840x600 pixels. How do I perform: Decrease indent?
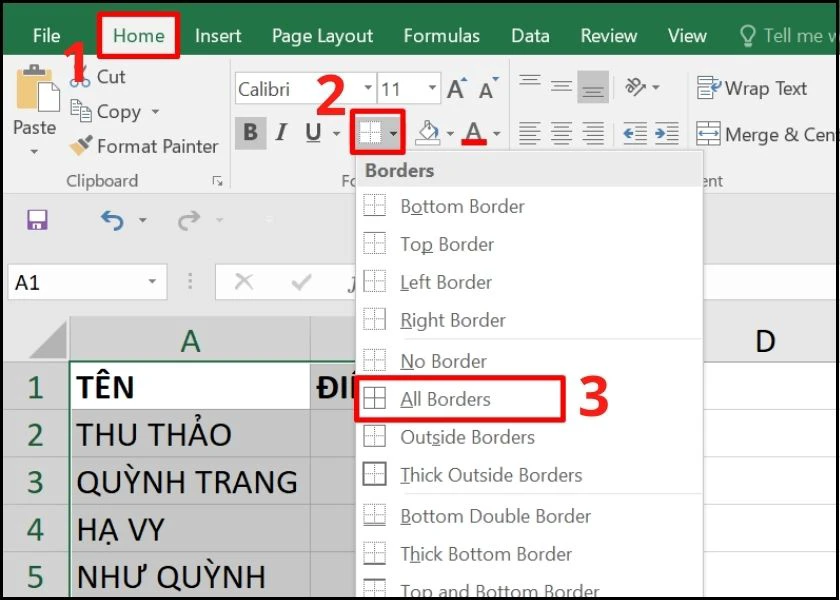[x=635, y=133]
